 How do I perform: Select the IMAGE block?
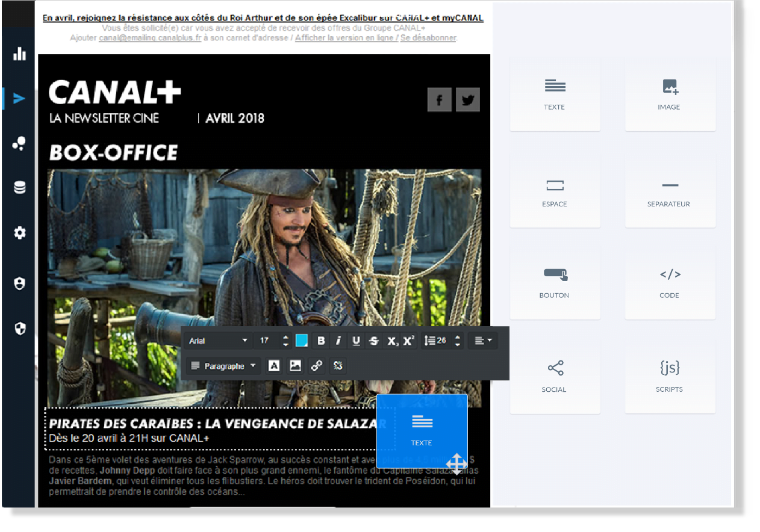pos(670,96)
